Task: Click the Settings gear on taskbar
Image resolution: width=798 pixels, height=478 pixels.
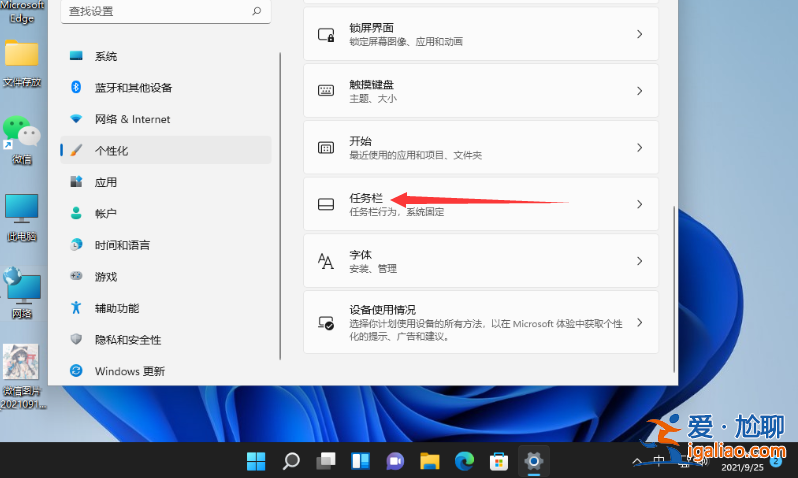Action: pos(534,461)
